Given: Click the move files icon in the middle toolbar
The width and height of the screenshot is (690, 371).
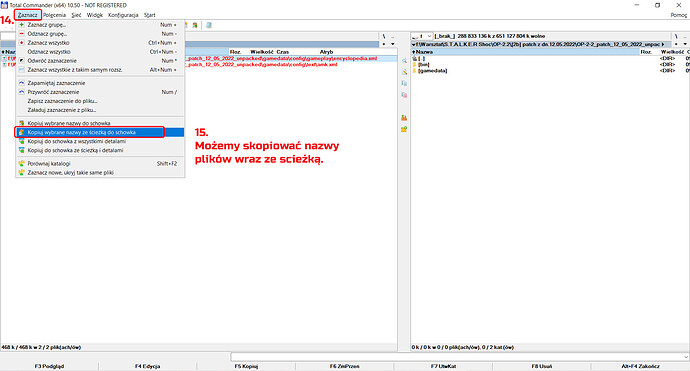Looking at the screenshot, I should [x=404, y=95].
